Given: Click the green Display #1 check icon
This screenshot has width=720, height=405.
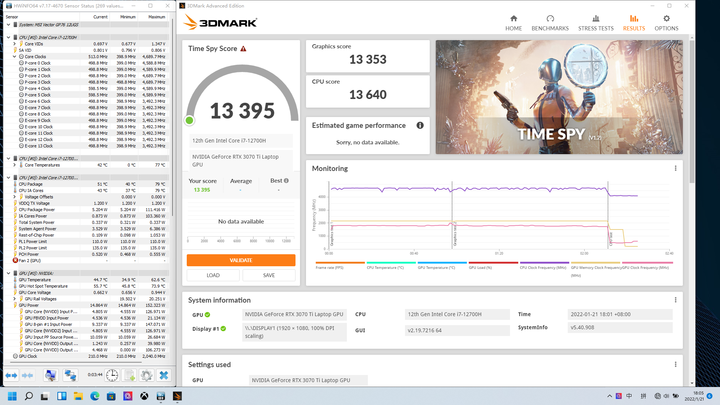Looking at the screenshot, I should [x=223, y=329].
